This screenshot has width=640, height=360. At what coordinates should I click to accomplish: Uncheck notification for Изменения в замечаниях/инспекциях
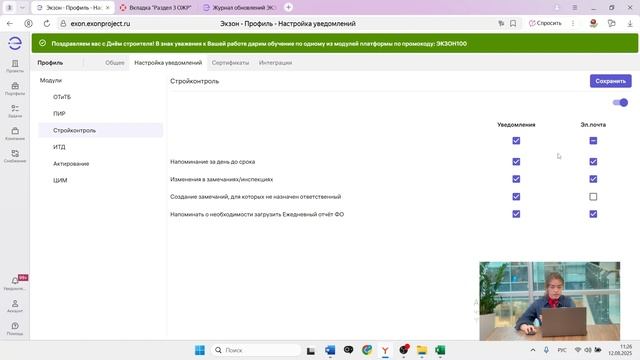(x=516, y=179)
